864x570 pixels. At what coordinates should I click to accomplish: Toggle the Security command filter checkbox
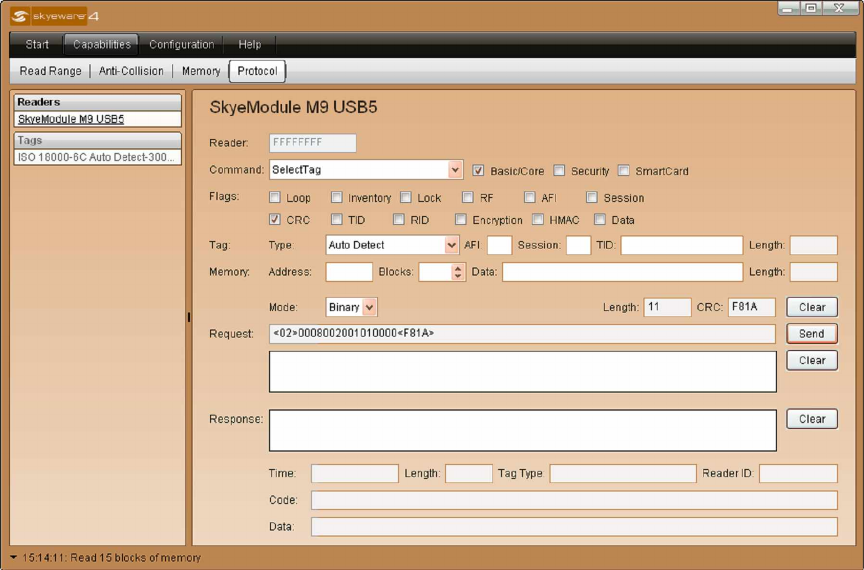[559, 171]
